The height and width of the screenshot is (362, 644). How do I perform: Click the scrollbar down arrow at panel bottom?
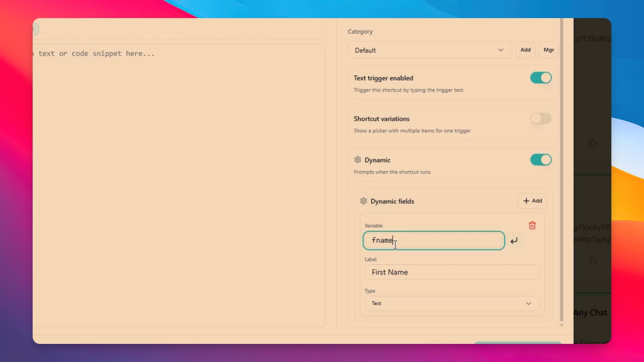pyautogui.click(x=562, y=326)
